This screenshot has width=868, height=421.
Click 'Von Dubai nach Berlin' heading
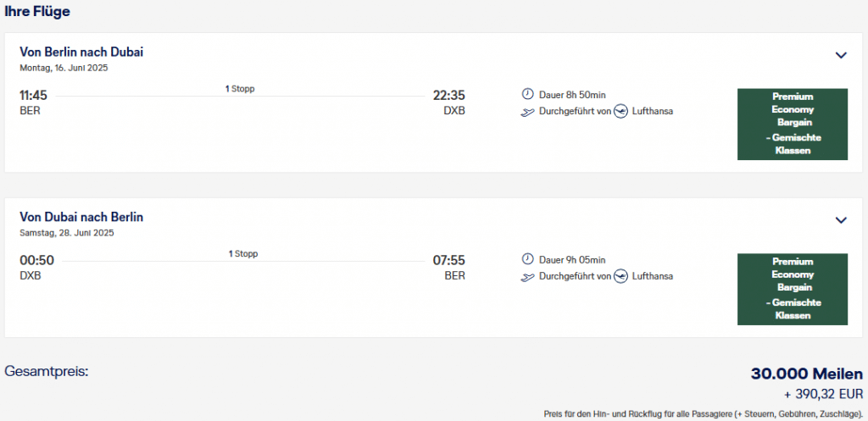(x=81, y=217)
